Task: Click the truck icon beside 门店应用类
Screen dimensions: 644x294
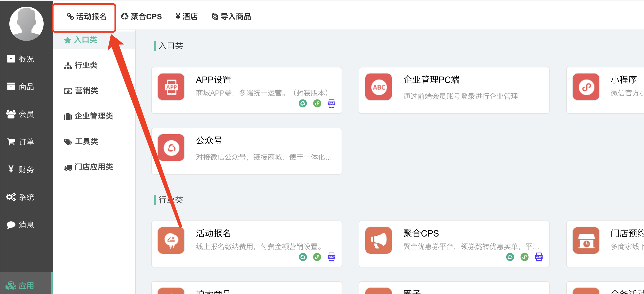Action: coord(68,167)
